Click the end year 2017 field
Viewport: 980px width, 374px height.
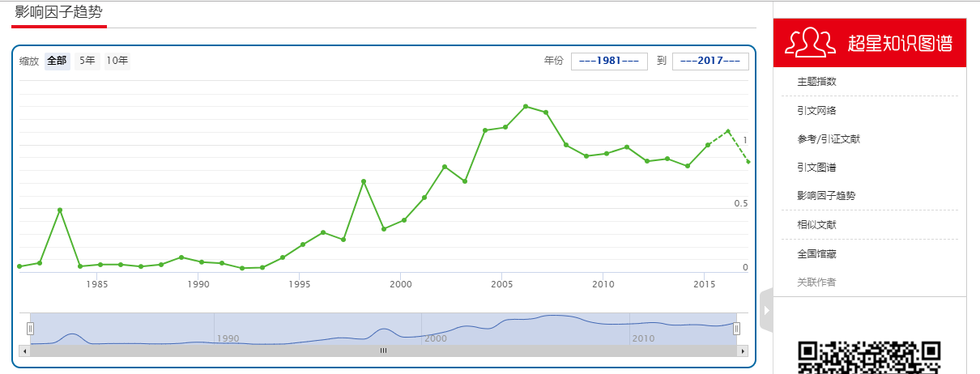tap(710, 62)
